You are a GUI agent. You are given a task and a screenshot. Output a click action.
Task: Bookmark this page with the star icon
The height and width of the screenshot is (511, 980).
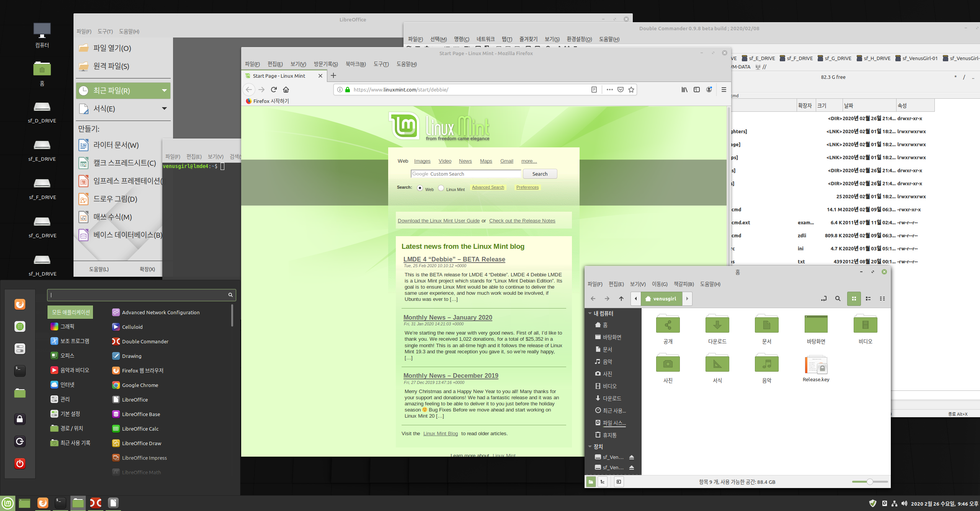point(631,90)
